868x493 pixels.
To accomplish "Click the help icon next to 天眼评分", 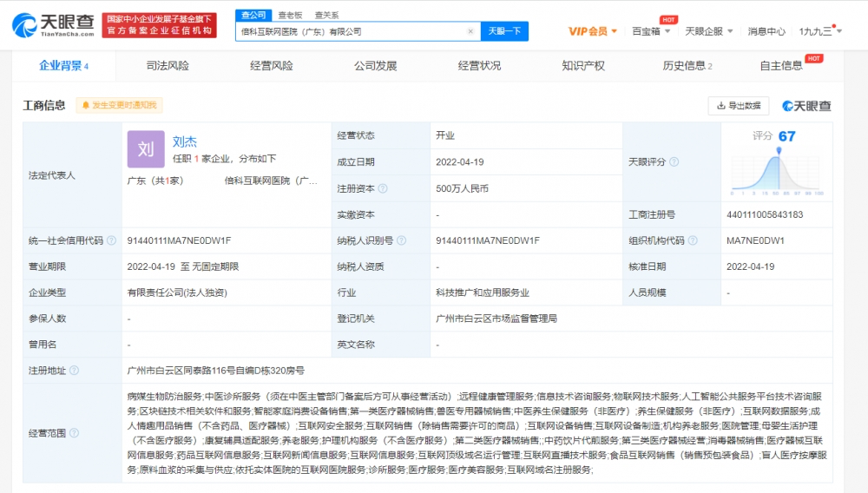I will [674, 162].
